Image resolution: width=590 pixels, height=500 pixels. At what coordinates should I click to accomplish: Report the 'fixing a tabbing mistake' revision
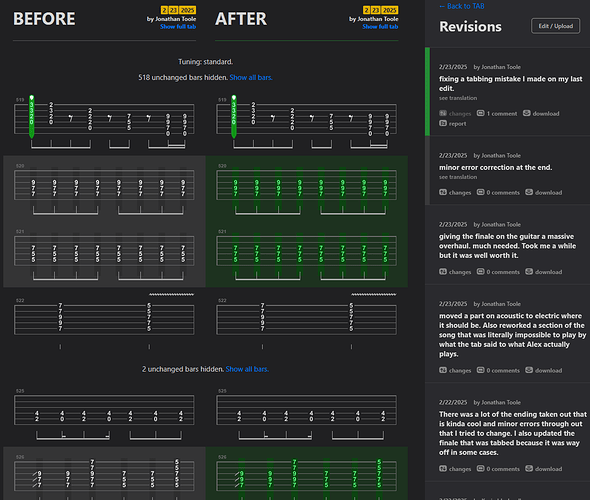(x=453, y=123)
